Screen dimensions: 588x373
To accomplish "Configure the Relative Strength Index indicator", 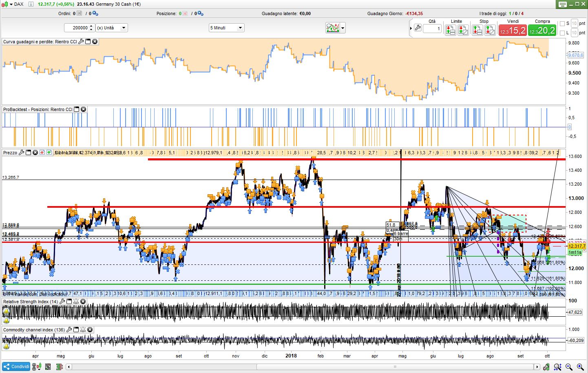I will [62, 302].
